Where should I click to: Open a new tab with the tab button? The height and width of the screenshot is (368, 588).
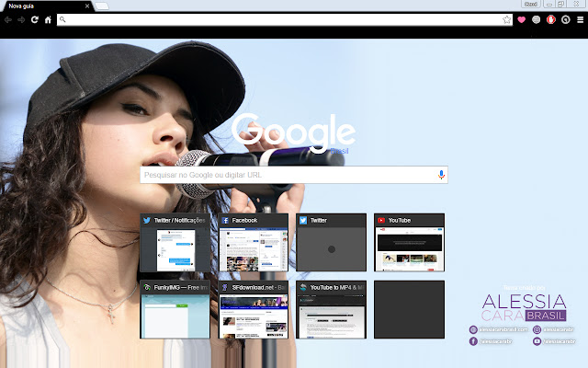pos(102,6)
